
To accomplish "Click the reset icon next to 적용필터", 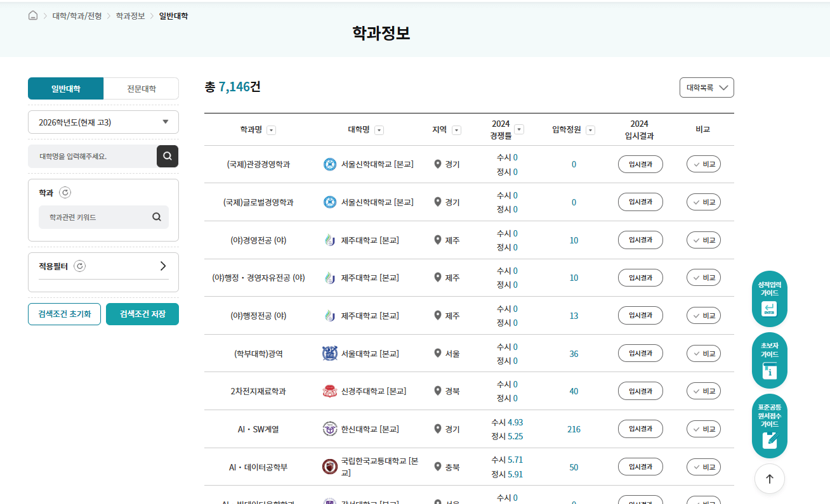I will [x=79, y=266].
